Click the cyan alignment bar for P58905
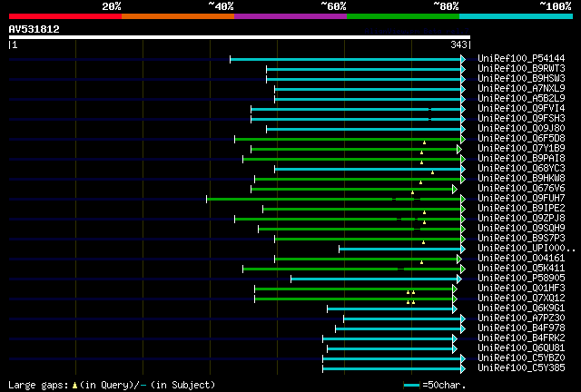The width and height of the screenshot is (581, 392). click(x=374, y=279)
